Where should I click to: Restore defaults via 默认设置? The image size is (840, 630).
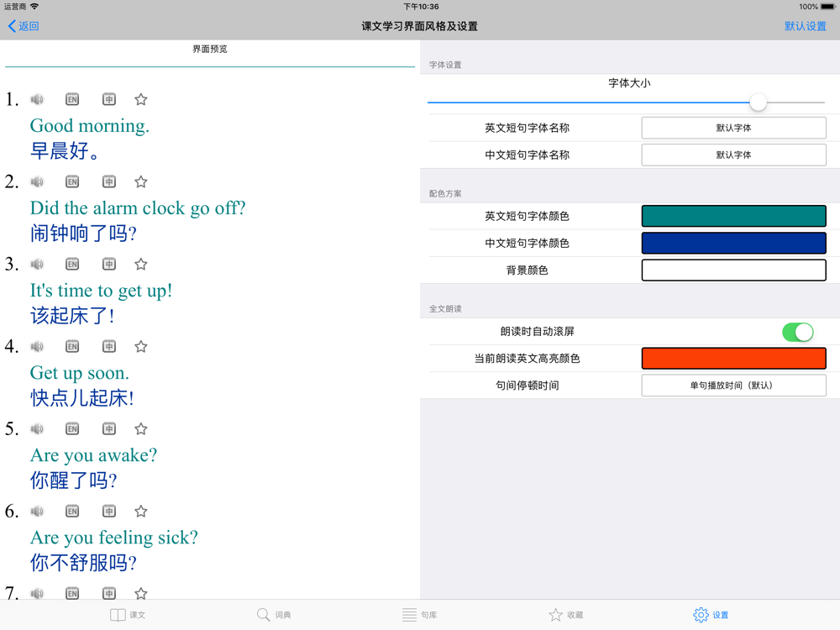pos(806,26)
